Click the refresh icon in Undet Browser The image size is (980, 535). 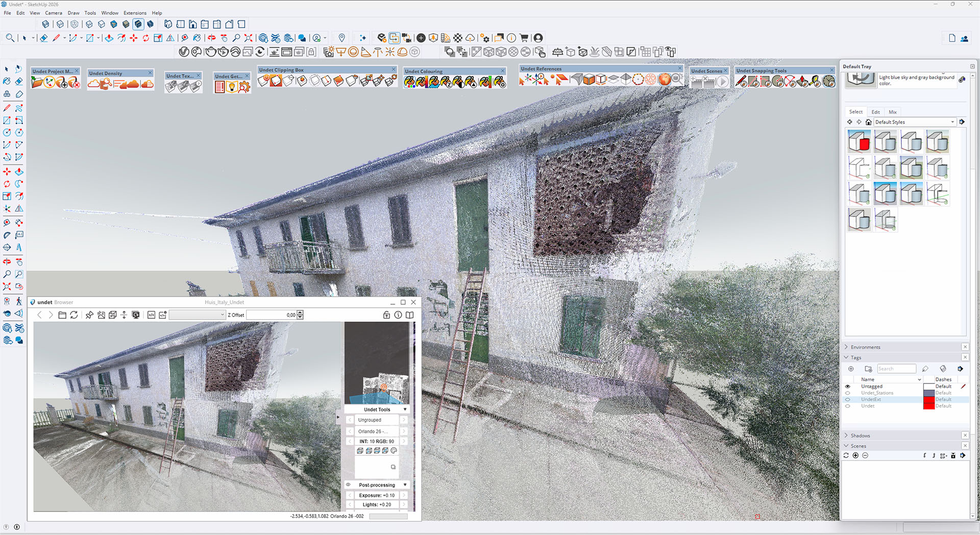coord(74,315)
